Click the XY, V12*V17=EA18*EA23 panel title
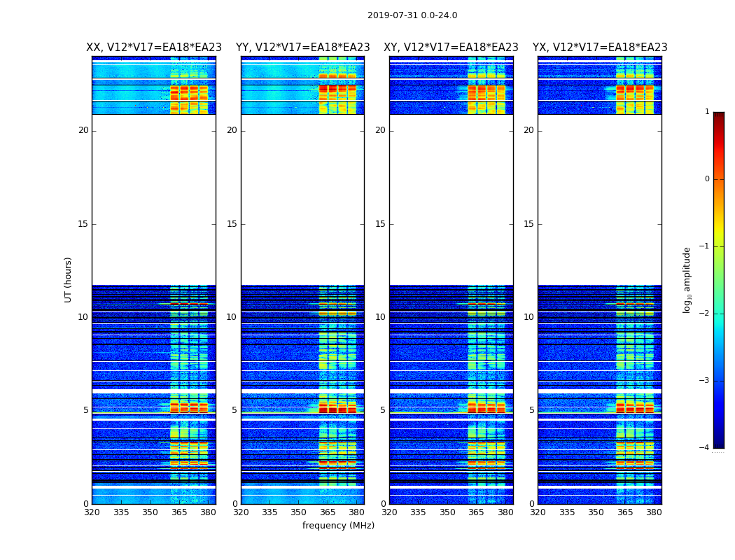Screen dimensions: 735x560 [451, 48]
